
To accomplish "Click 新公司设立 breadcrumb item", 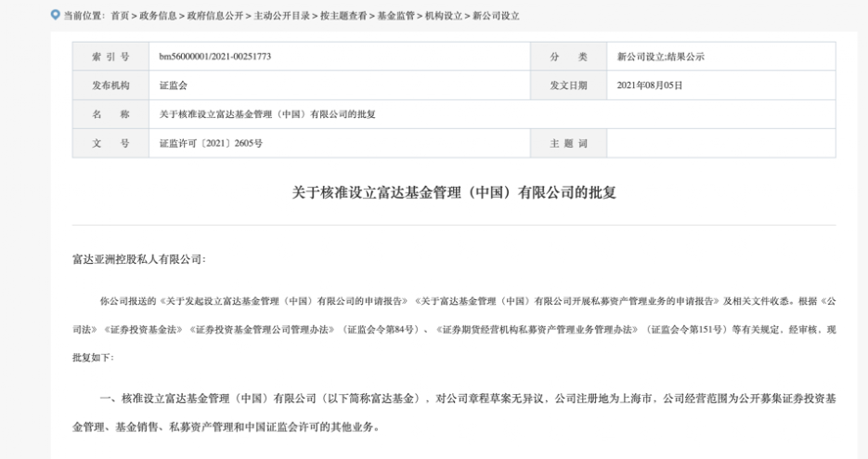I will 496,16.
